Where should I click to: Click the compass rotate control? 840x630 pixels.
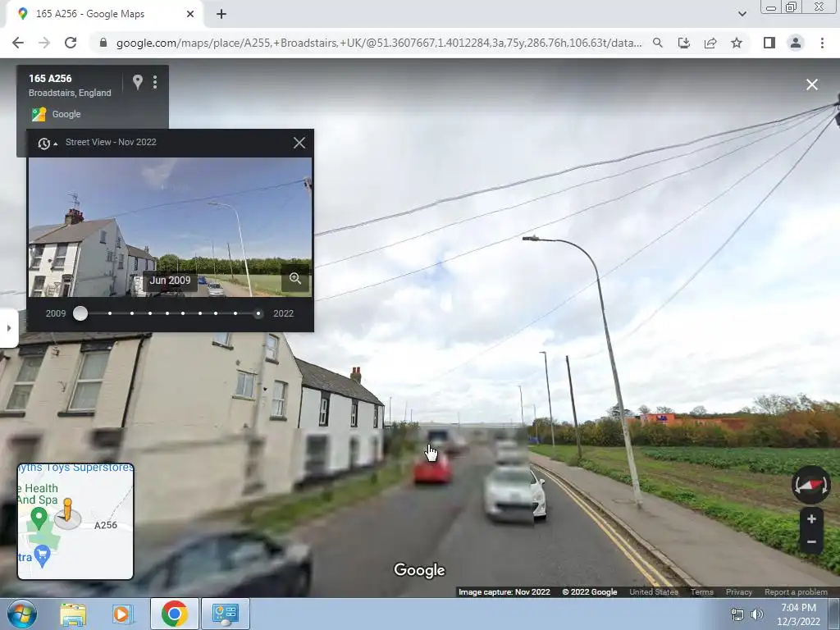[x=811, y=485]
